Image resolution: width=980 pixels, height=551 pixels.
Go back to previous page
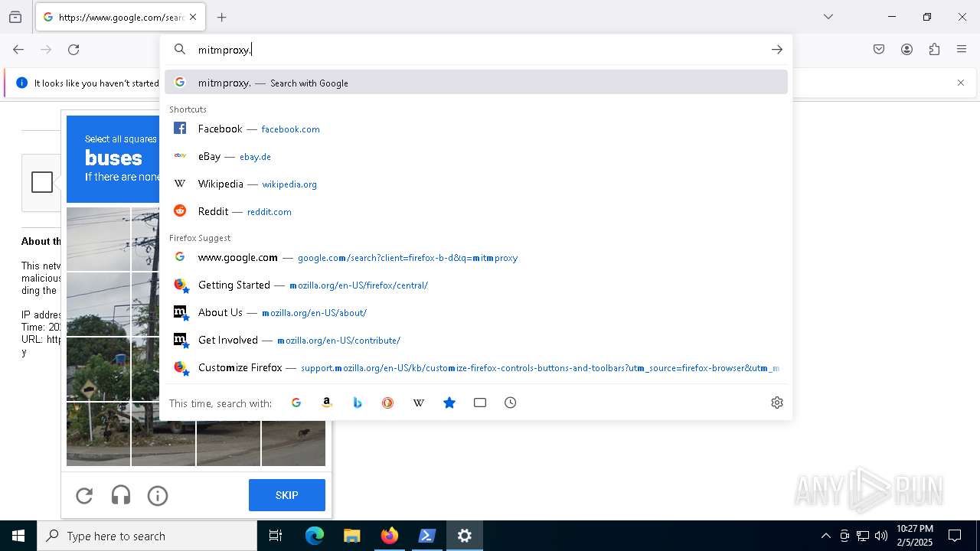coord(18,50)
